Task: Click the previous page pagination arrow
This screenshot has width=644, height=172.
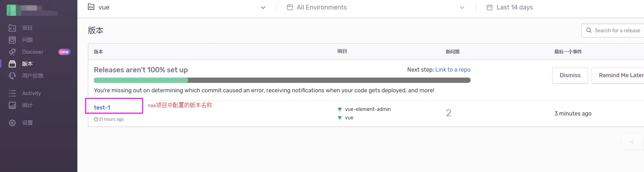Action: click(632, 142)
